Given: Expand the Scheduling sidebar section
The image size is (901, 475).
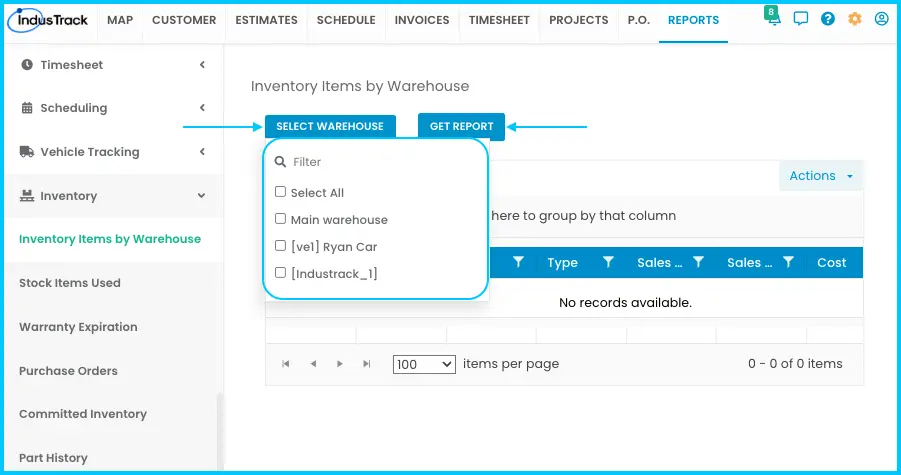Looking at the screenshot, I should point(114,108).
